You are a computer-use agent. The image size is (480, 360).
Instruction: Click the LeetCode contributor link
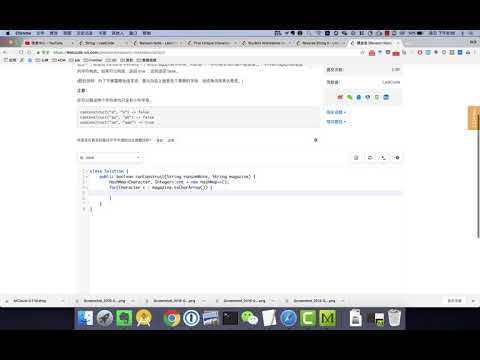[391, 82]
